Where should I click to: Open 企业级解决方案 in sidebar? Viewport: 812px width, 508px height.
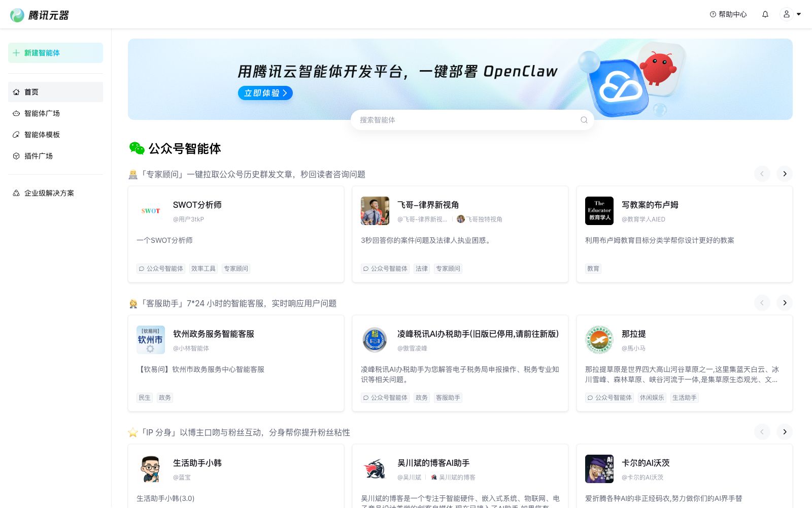click(x=55, y=193)
